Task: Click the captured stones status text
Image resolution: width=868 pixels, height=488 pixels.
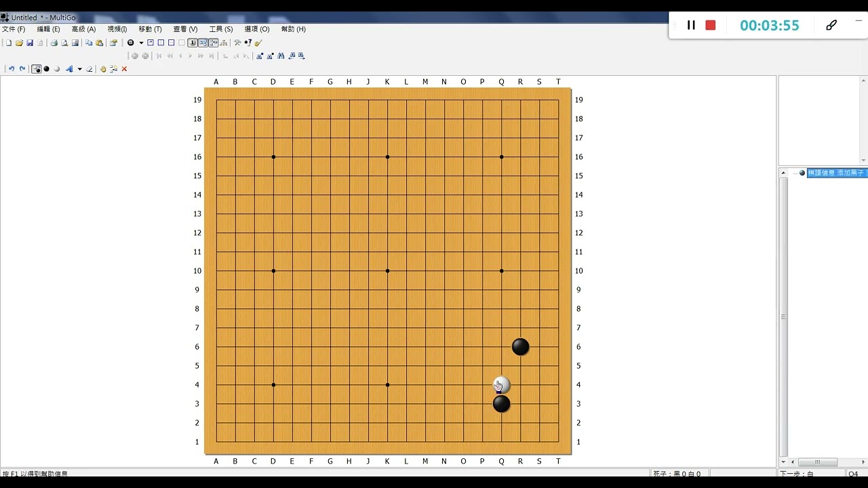Action: tap(677, 474)
